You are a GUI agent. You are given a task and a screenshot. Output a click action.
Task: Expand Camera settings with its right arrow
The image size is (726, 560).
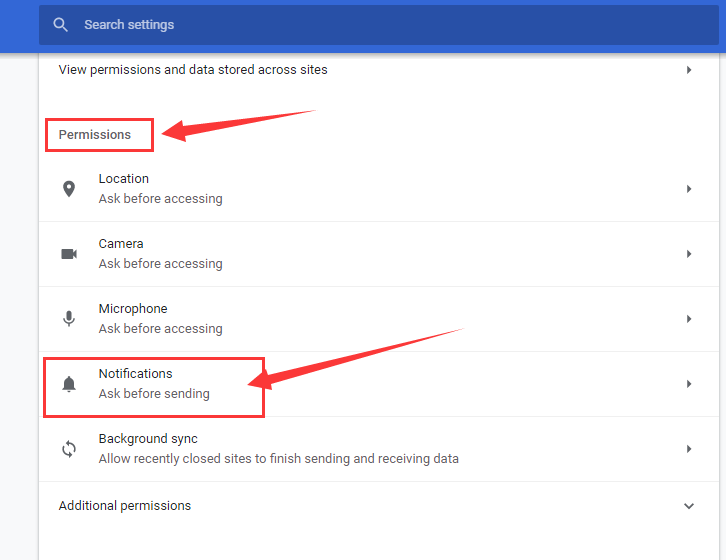tap(689, 254)
